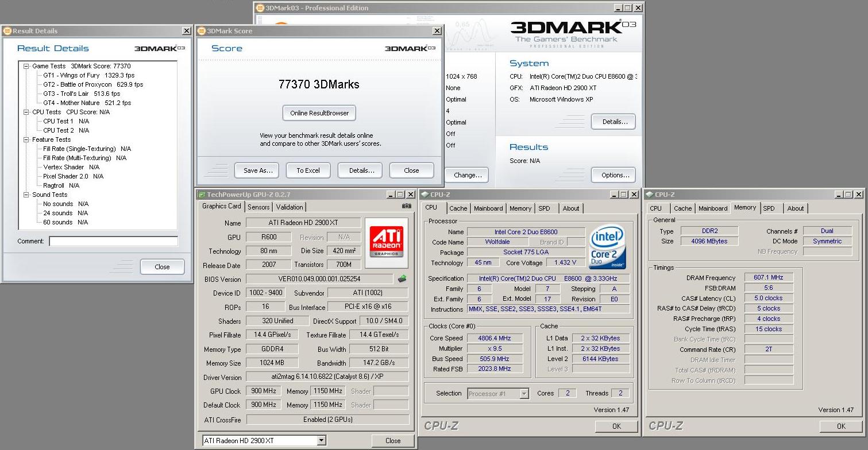Open CPU tab in CPU-Z Memory window
The height and width of the screenshot is (450, 868).
[x=655, y=208]
